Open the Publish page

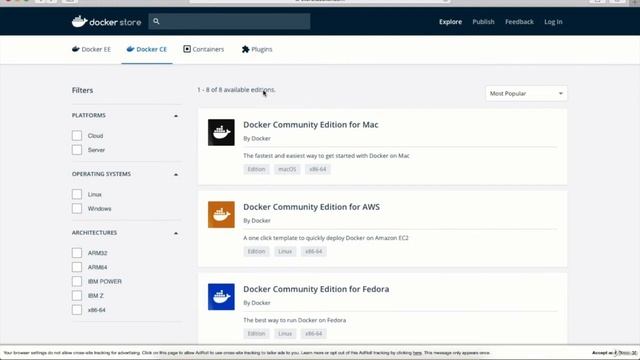pyautogui.click(x=483, y=22)
